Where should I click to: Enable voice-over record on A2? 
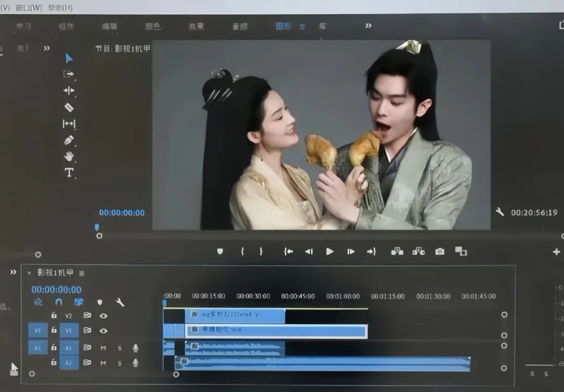[136, 363]
